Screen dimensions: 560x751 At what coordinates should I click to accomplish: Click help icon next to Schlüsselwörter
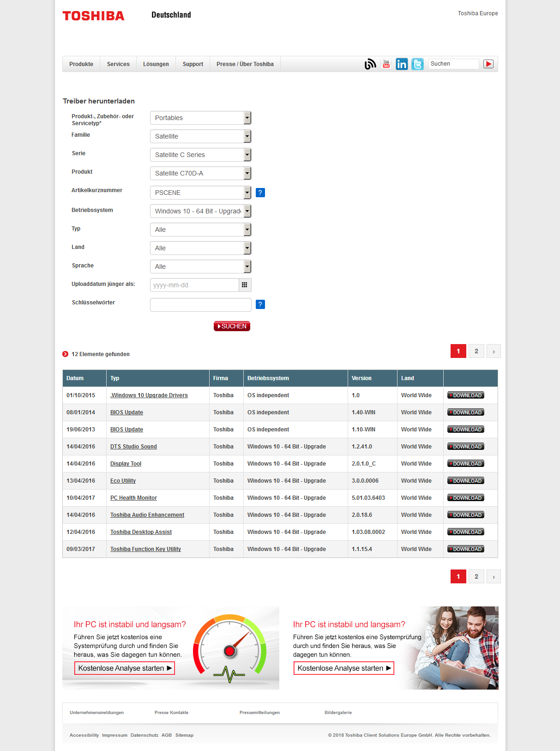260,304
